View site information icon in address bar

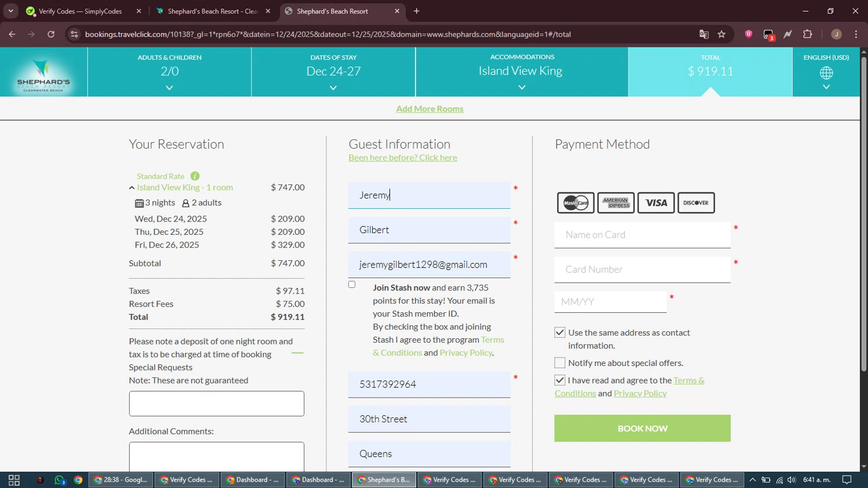74,34
